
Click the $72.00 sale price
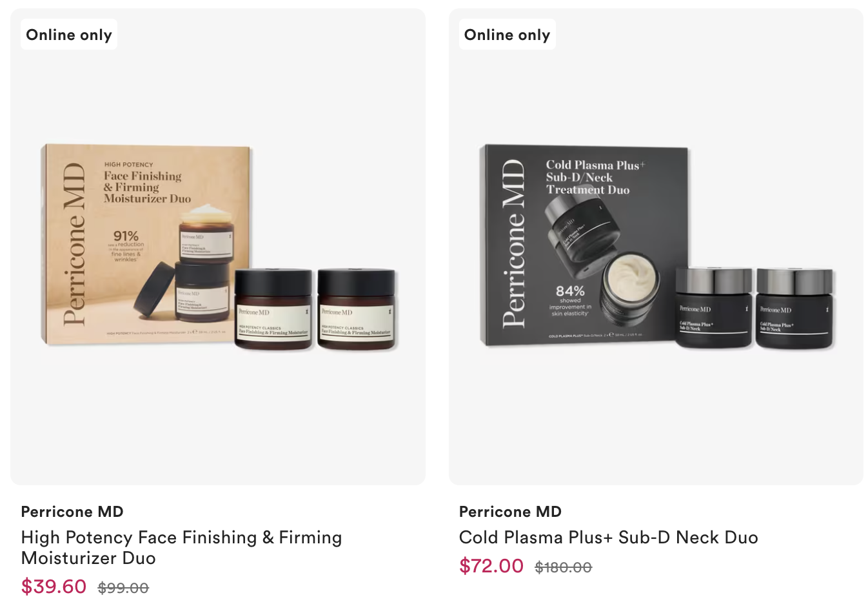click(x=491, y=566)
